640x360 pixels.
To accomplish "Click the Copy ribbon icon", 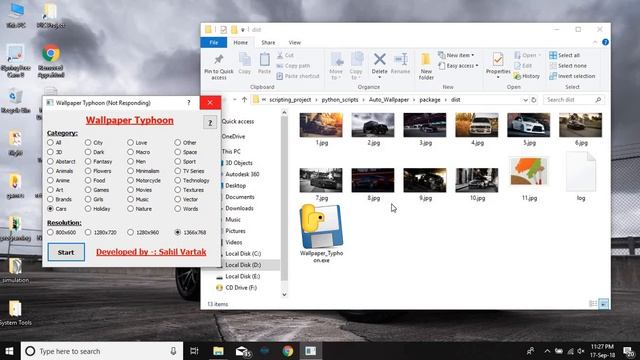I will click(x=244, y=60).
